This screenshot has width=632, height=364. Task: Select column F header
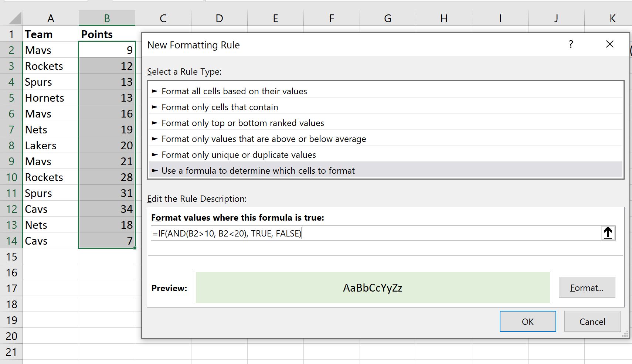tap(332, 18)
